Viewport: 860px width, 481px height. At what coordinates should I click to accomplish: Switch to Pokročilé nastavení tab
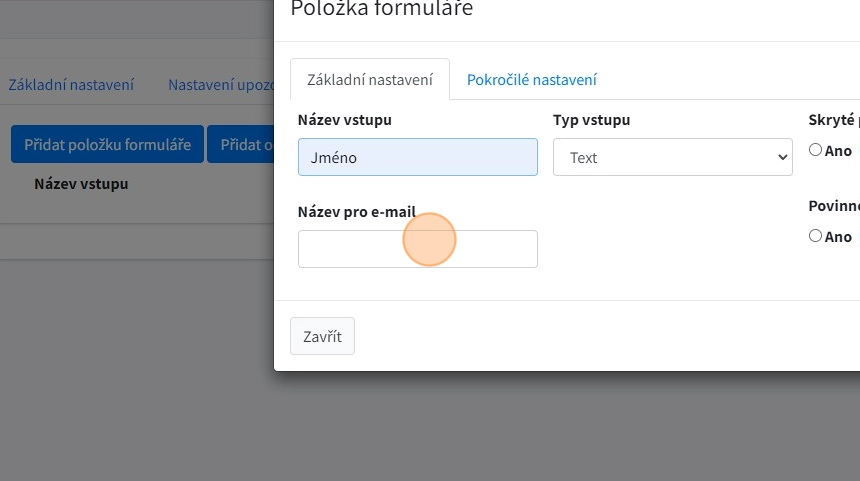click(x=531, y=80)
